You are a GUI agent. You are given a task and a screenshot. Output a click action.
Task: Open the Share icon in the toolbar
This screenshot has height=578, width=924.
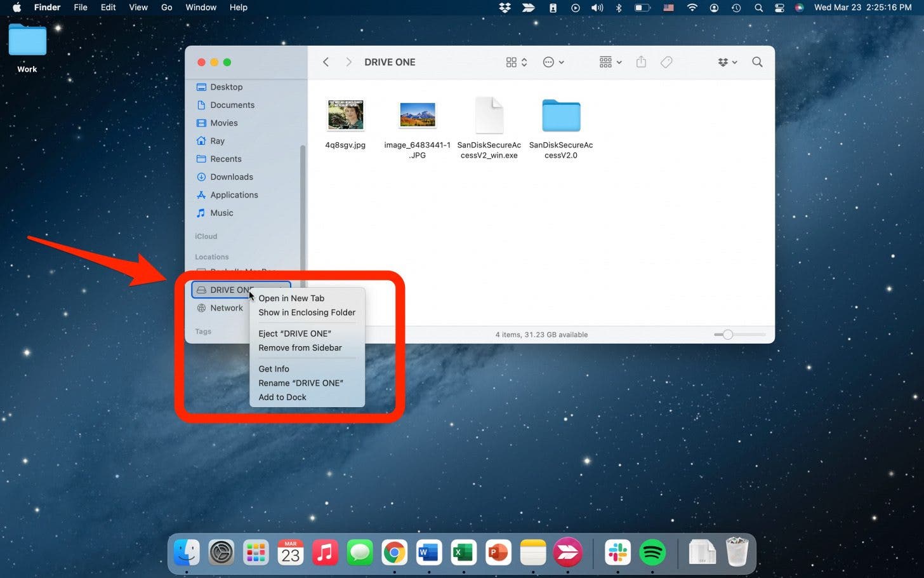640,62
